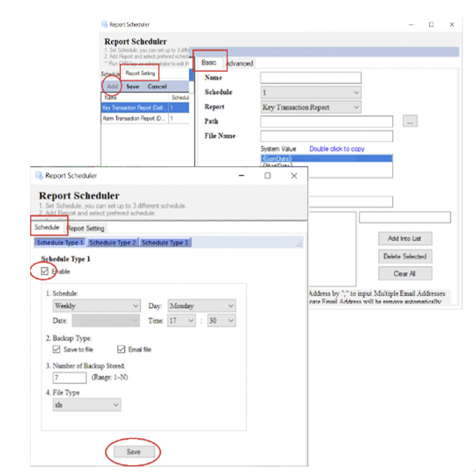The width and height of the screenshot is (476, 472).
Task: Select the Schedule Type 2 tab
Action: coord(113,243)
